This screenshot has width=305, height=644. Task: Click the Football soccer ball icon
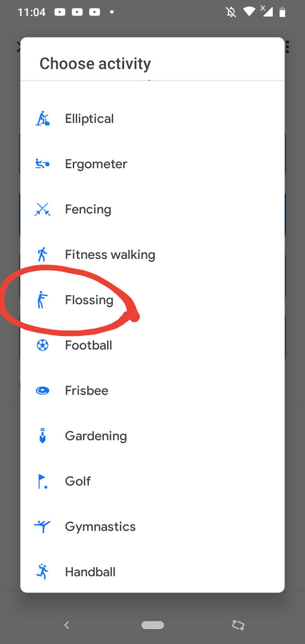coord(42,345)
